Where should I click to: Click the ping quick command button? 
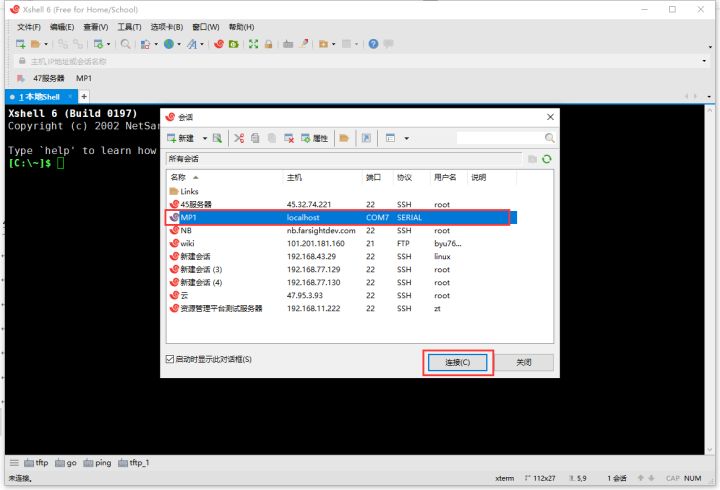coord(97,463)
